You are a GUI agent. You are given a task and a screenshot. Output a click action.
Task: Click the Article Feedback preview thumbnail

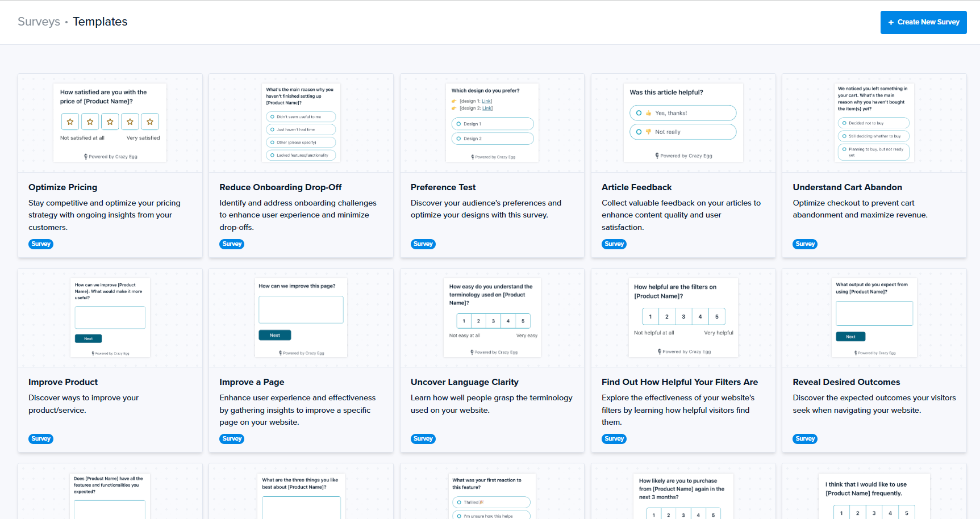tap(683, 123)
